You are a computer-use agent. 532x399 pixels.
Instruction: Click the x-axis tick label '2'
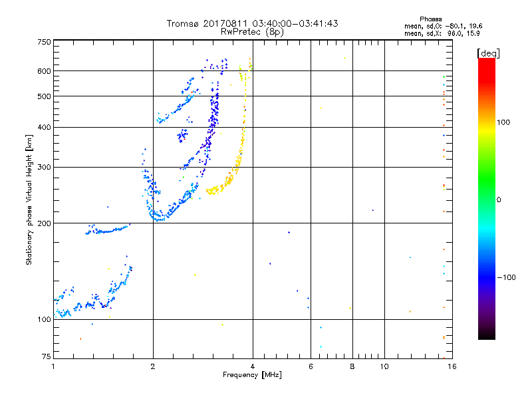(x=153, y=366)
